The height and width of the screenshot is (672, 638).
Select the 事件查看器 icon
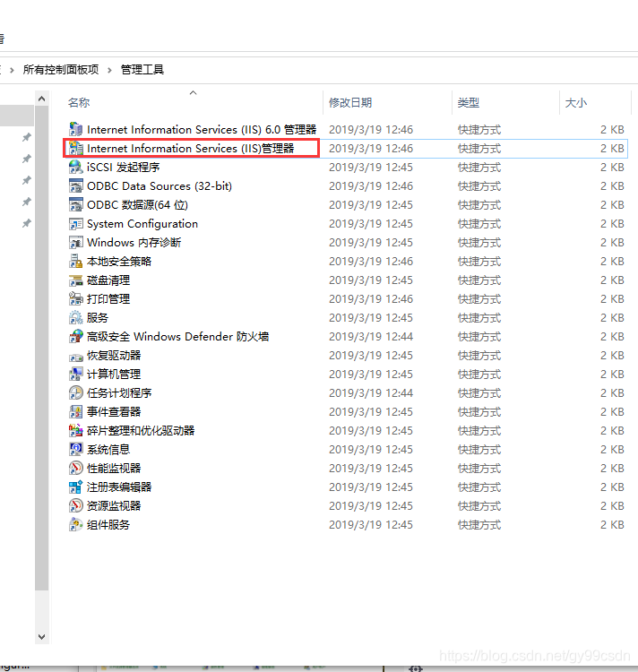(x=76, y=411)
